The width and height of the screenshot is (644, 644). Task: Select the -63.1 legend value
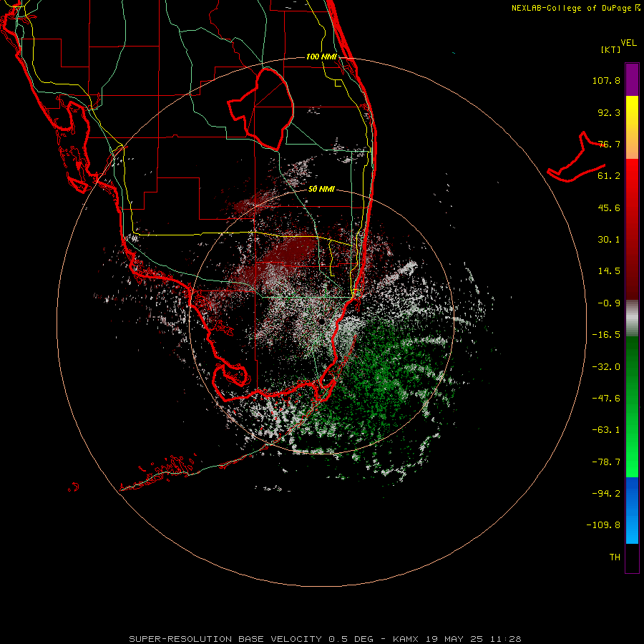(606, 430)
